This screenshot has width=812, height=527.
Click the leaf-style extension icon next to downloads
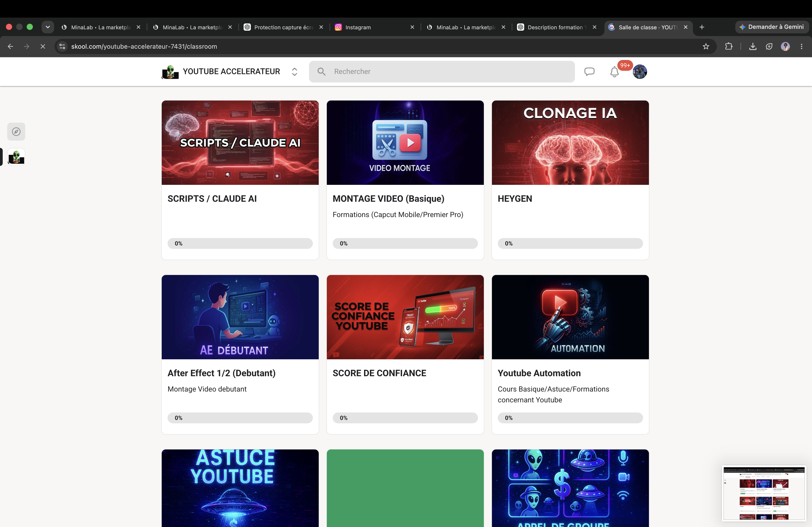pos(769,46)
